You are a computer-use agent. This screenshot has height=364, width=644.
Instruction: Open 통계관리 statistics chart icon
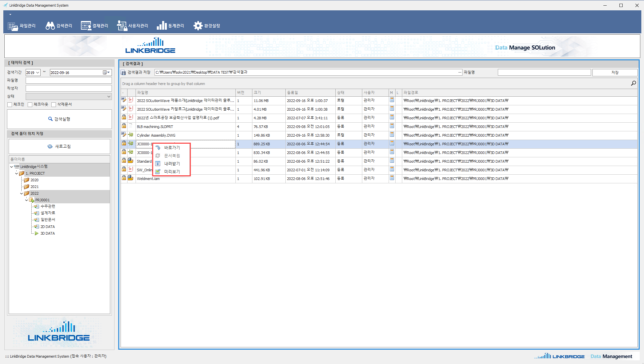161,26
